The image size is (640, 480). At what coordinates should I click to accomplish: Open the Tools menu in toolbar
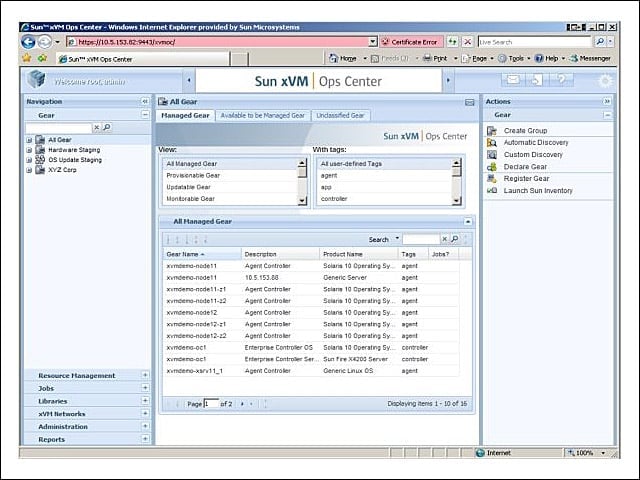click(x=514, y=58)
